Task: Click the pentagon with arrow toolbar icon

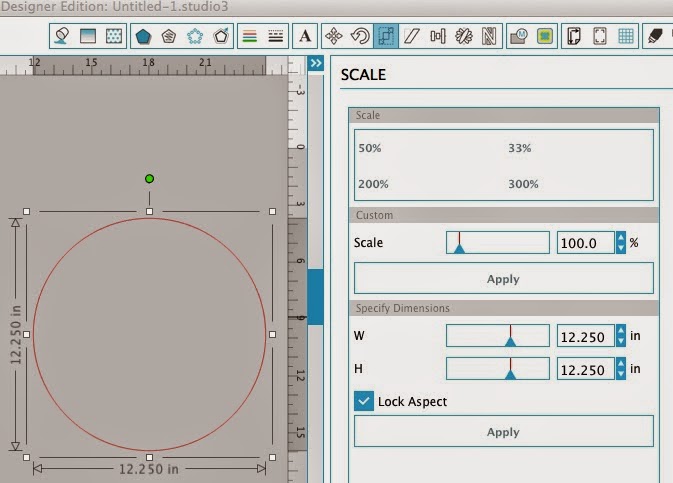Action: pyautogui.click(x=221, y=36)
